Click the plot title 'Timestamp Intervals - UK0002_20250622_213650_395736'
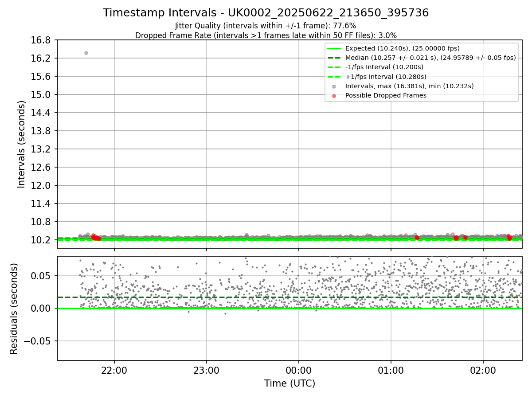Image resolution: width=532 pixels, height=399 pixels. tap(266, 13)
